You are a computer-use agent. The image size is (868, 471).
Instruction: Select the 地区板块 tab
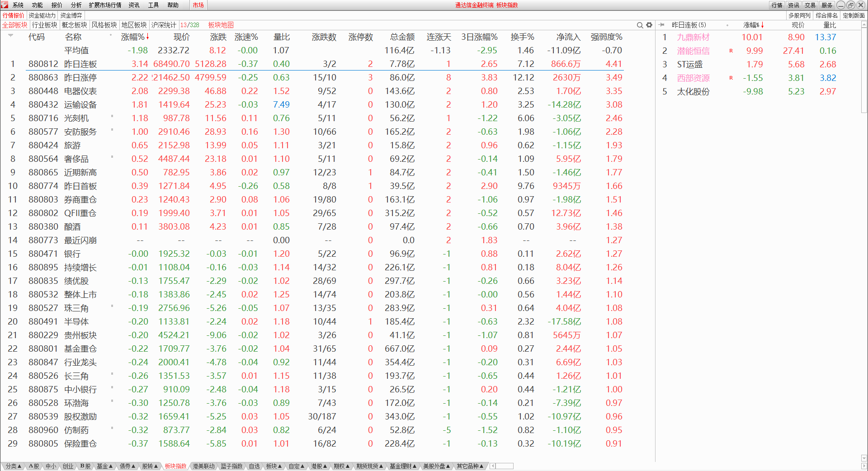point(134,25)
